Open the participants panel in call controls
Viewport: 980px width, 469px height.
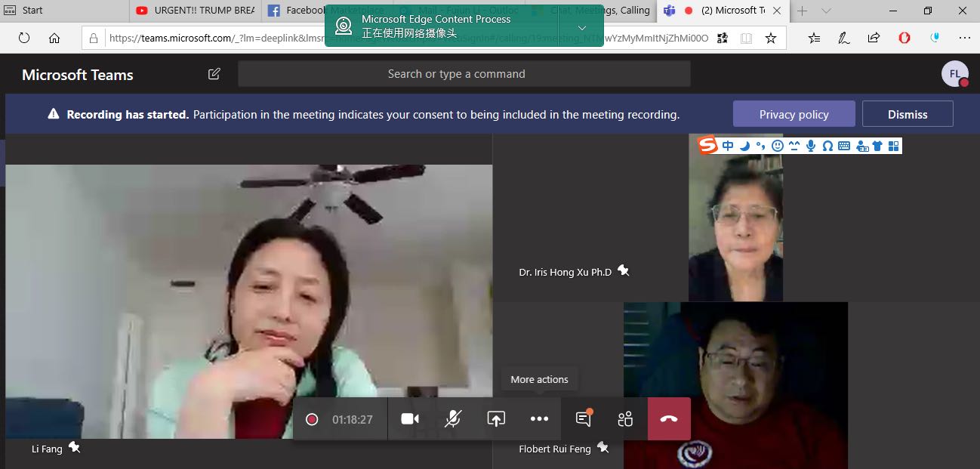tap(625, 419)
